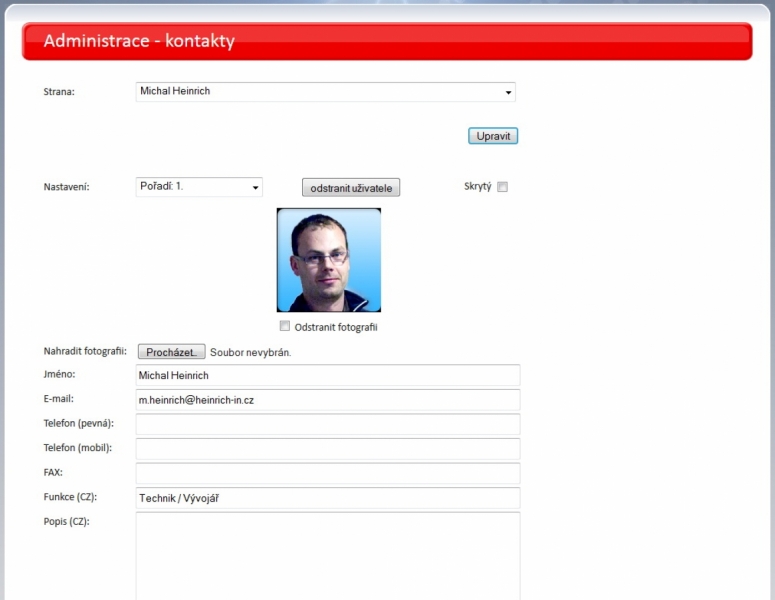The image size is (775, 600).
Task: Click the 'E-mail:' label
Action: (x=58, y=398)
